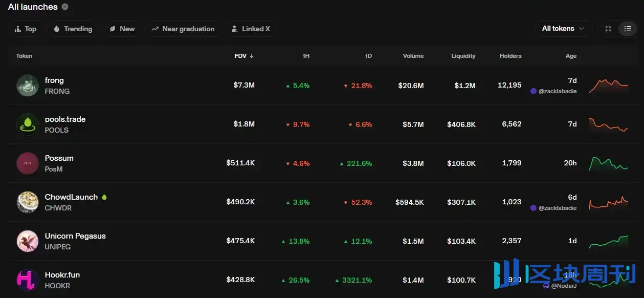Click the FRONG ticker symbol

coord(57,91)
